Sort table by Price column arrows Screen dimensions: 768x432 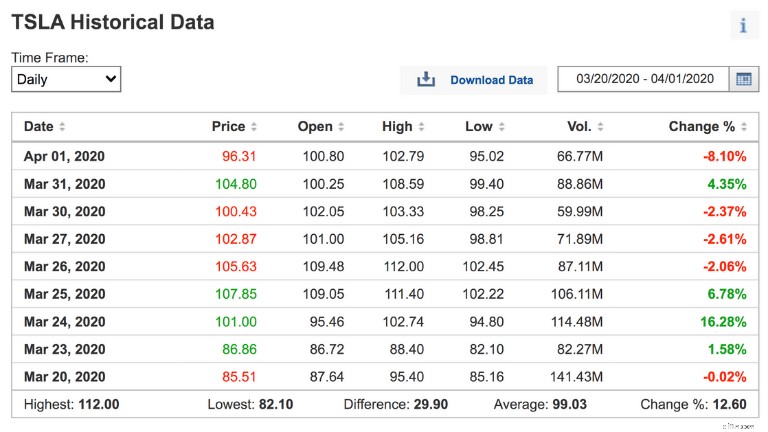pyautogui.click(x=254, y=127)
